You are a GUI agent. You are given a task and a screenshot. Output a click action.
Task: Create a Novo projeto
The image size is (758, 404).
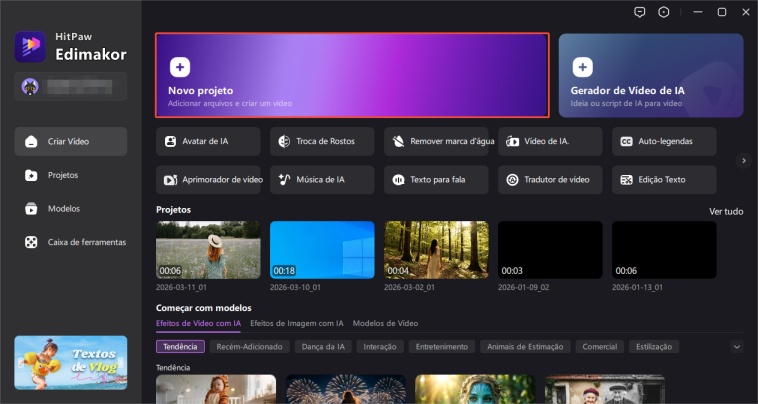pyautogui.click(x=352, y=76)
